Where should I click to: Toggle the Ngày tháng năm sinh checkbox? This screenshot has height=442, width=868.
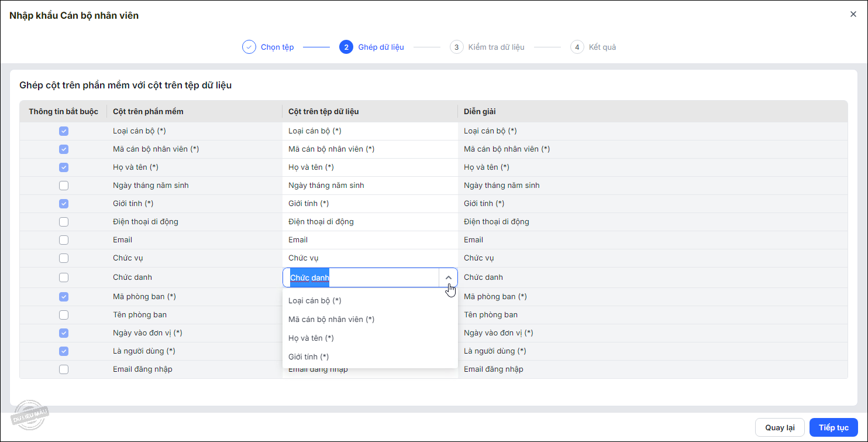64,186
